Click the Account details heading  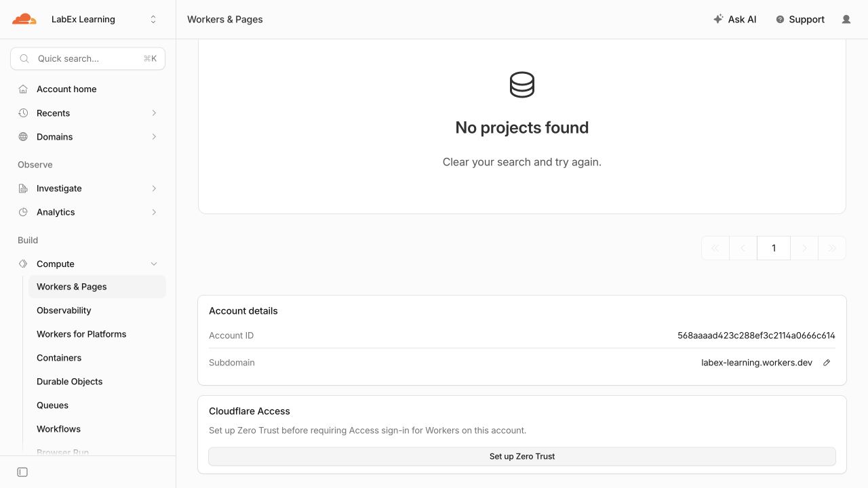243,311
